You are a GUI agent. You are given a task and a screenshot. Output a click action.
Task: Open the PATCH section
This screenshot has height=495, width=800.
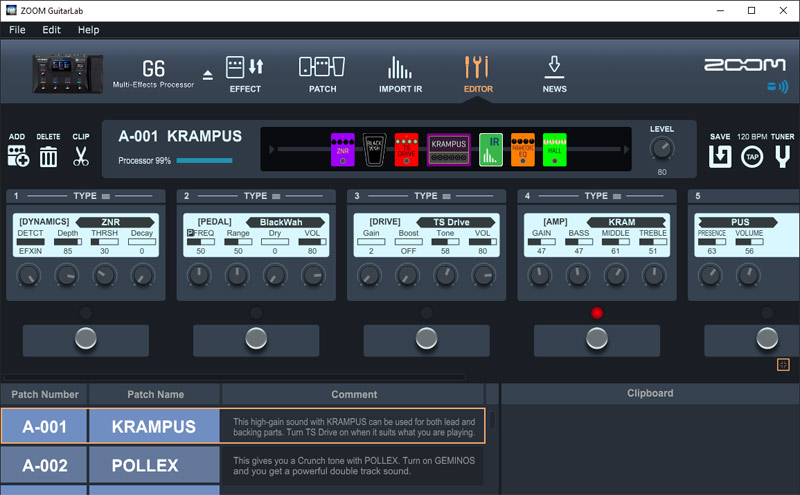point(322,75)
